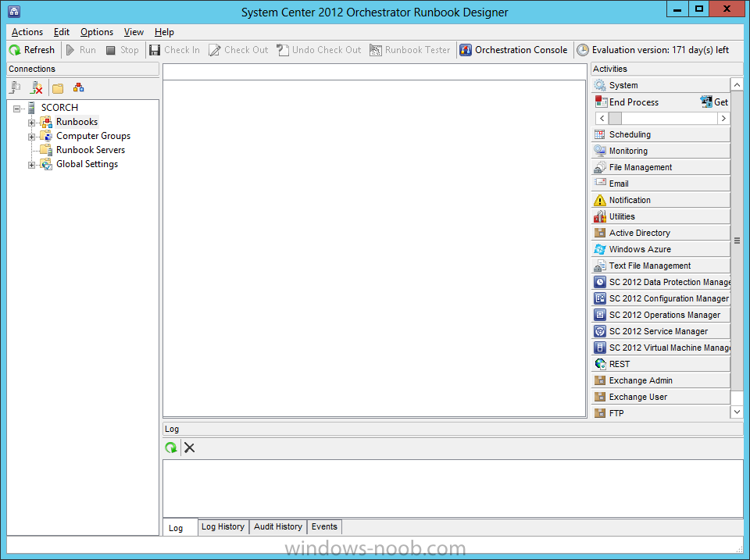The image size is (750, 560).
Task: Open the Notification activities category
Action: [661, 200]
